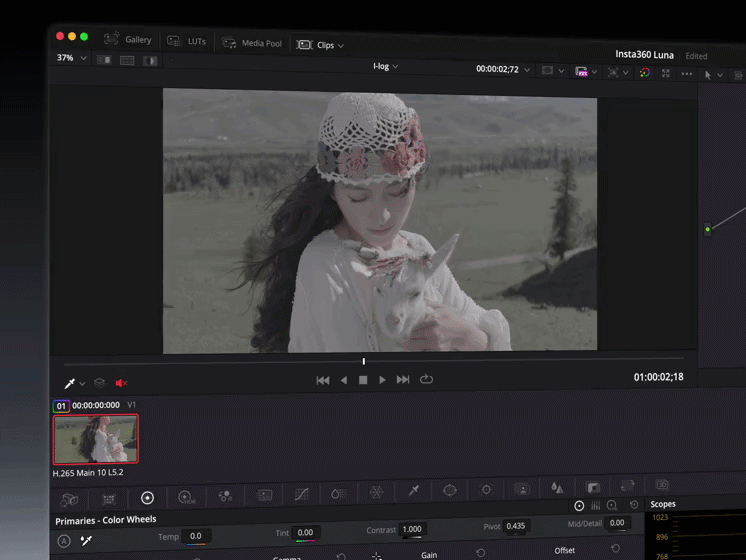Enter full-screen viewer with the expand icon

pos(666,73)
